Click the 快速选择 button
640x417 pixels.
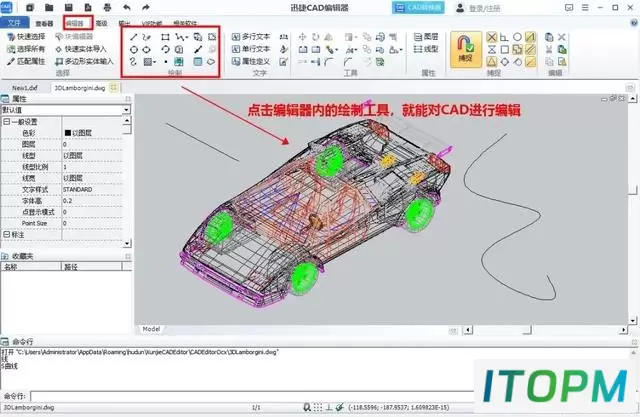click(x=26, y=37)
